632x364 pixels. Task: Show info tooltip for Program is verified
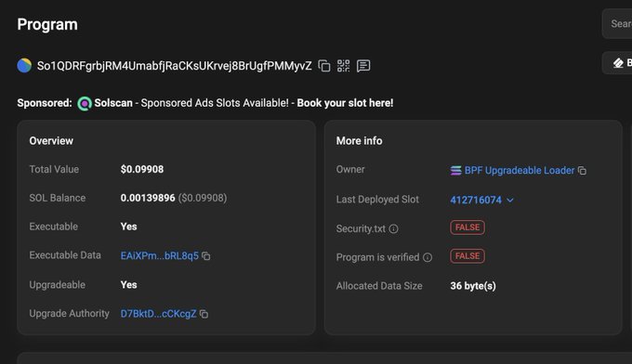click(428, 258)
